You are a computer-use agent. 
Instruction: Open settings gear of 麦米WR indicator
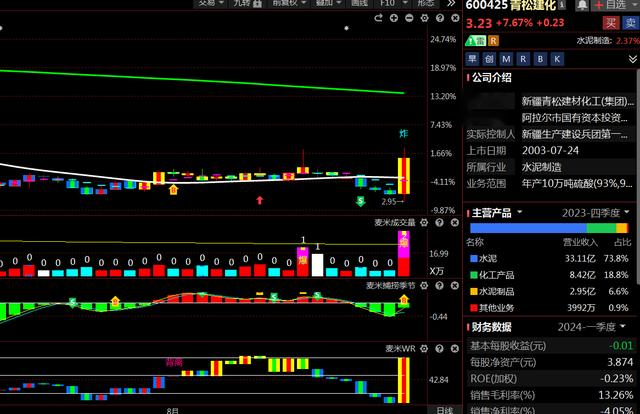click(x=424, y=348)
